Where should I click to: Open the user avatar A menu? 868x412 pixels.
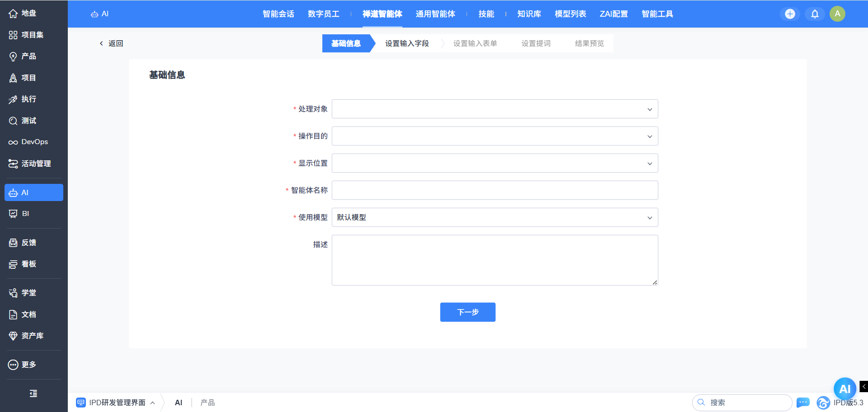[837, 14]
